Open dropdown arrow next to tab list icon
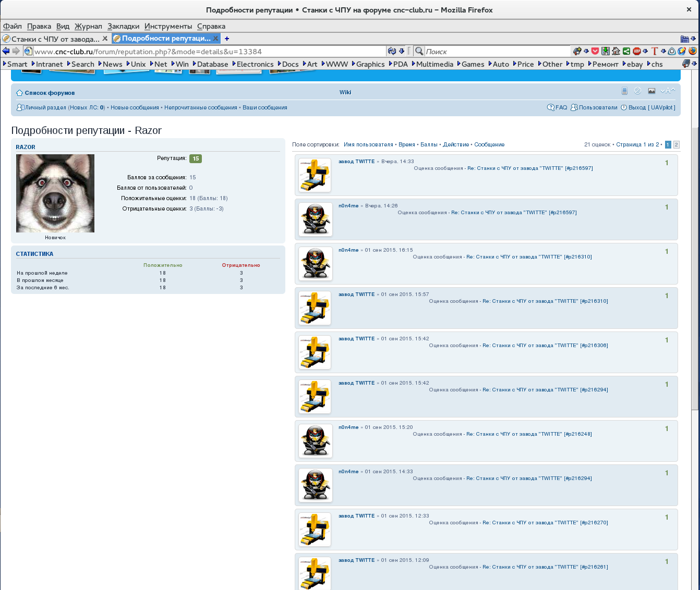The width and height of the screenshot is (700, 590). pyautogui.click(x=694, y=39)
